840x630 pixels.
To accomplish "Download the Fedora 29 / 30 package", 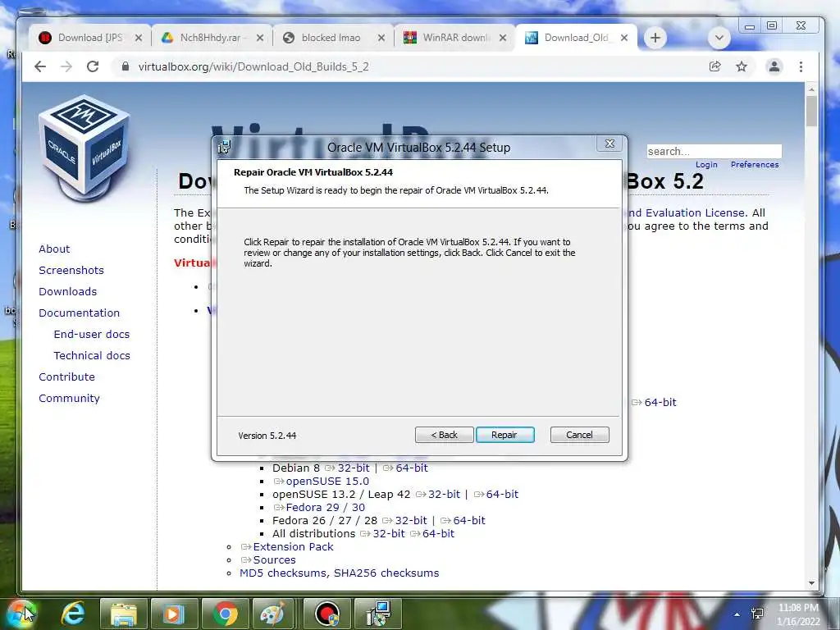I will [x=325, y=507].
